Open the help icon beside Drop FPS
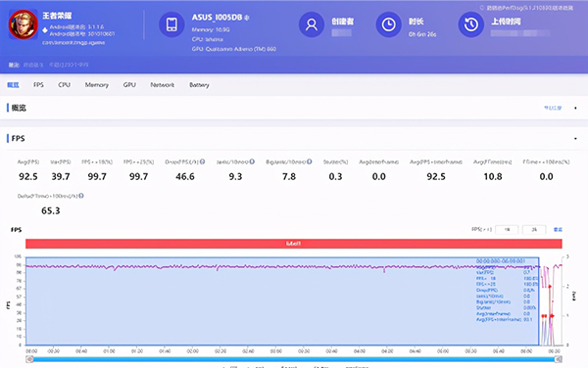 (203, 161)
